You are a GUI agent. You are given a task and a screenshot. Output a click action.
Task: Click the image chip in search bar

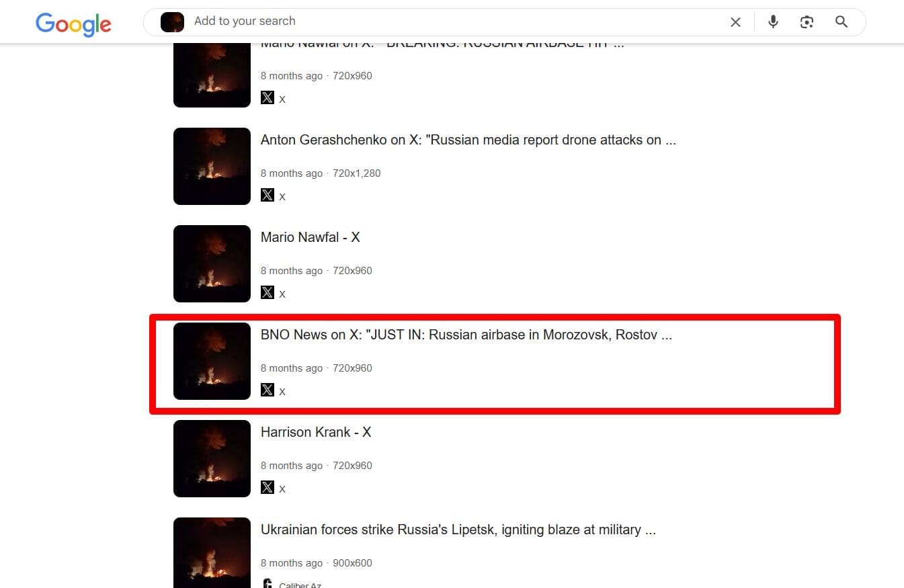[x=172, y=22]
